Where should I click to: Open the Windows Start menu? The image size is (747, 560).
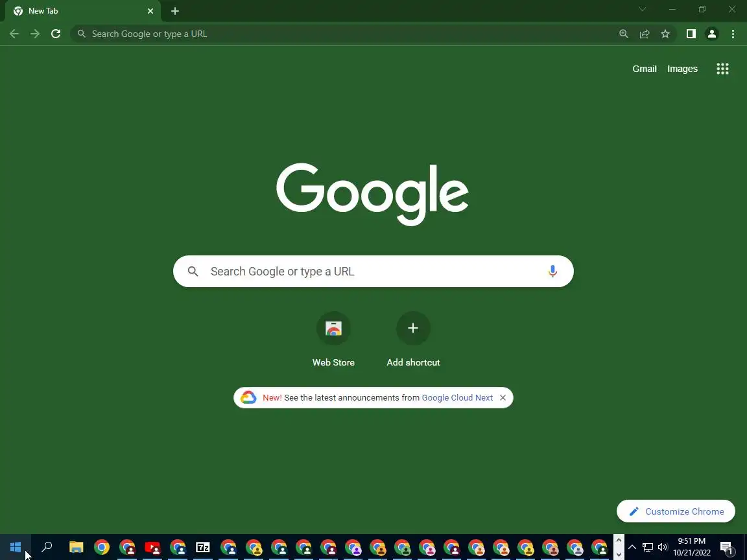click(x=16, y=547)
